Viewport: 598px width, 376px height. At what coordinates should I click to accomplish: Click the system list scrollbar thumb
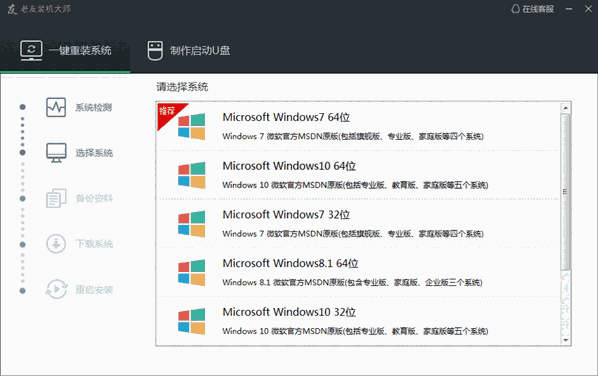(566, 192)
